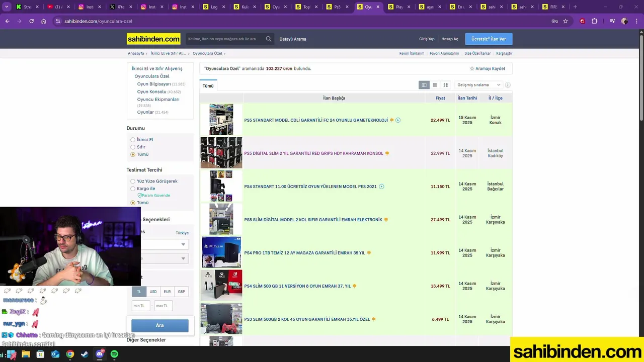Open Microsoft Store from the taskbar
This screenshot has width=644, height=362.
coord(40,354)
